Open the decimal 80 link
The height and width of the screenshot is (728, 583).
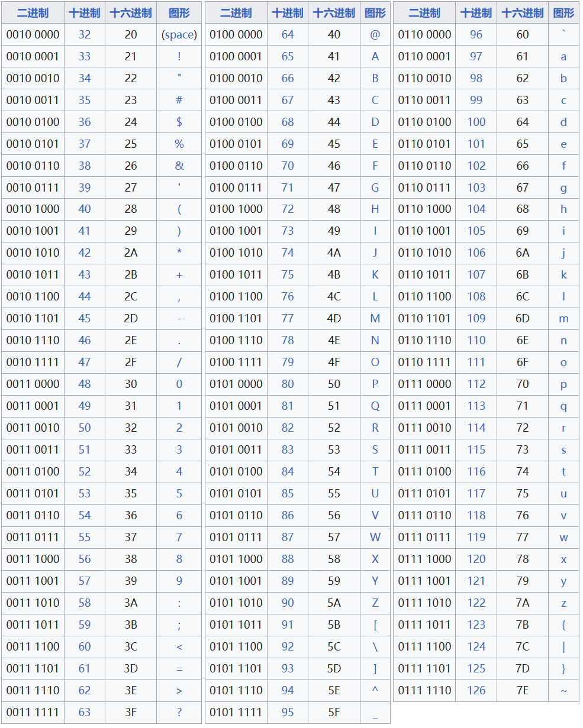[288, 384]
